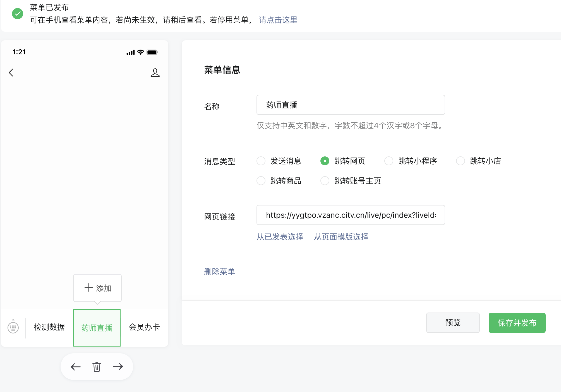
Task: Click the plus 添加 submenu button
Action: click(97, 288)
